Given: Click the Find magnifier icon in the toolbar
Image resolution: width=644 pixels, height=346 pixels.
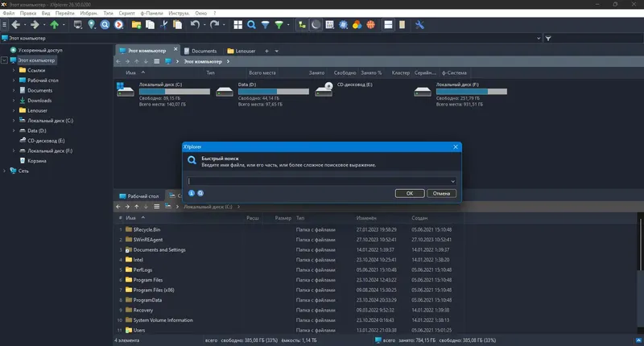Looking at the screenshot, I should click(x=251, y=25).
